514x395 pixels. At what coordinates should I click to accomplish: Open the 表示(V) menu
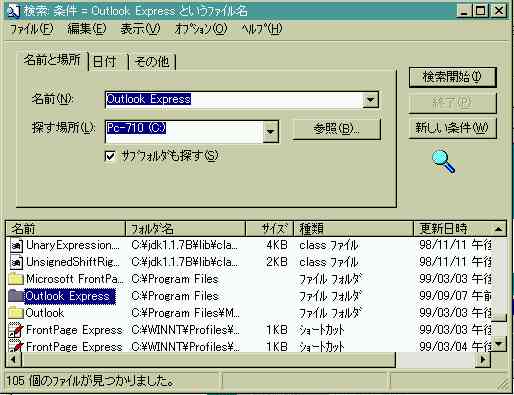point(140,29)
